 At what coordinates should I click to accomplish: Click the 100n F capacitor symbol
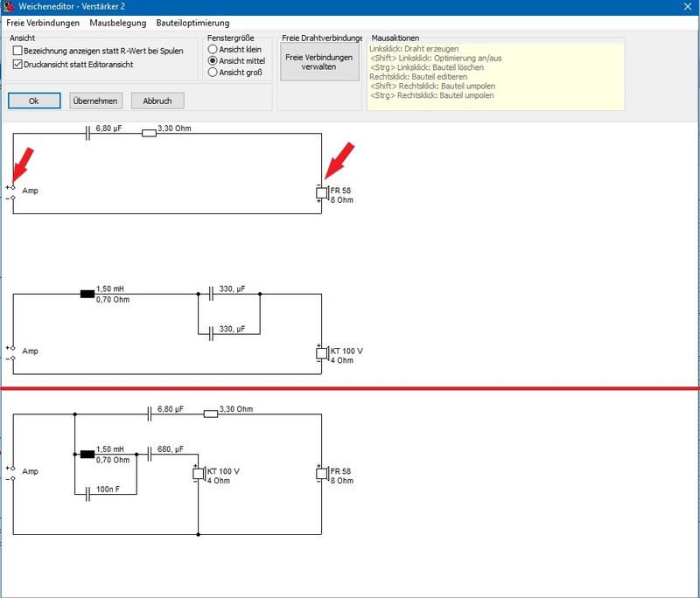87,495
